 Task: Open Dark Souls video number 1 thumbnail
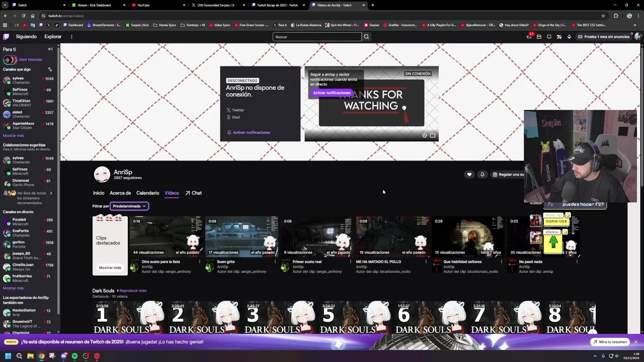coord(130,317)
